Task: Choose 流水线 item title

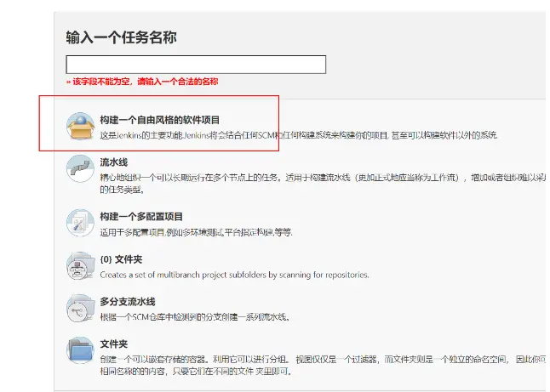Action: [x=113, y=162]
